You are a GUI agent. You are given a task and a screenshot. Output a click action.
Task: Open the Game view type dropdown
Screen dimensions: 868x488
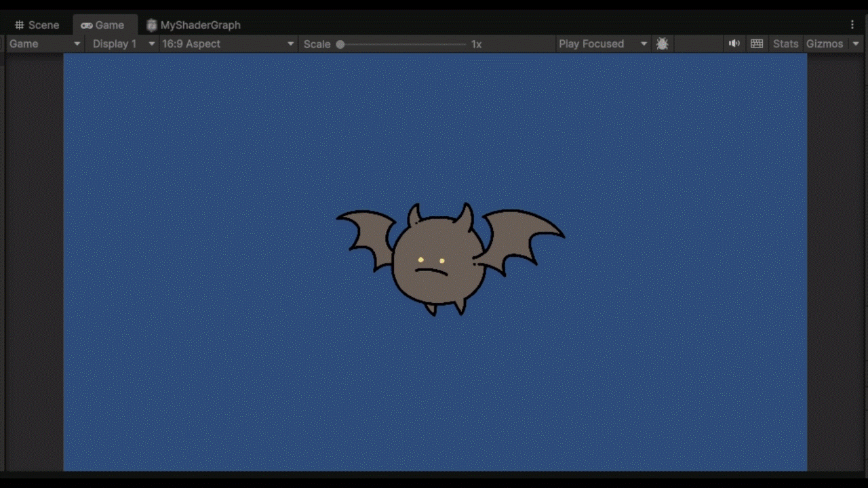pyautogui.click(x=44, y=44)
